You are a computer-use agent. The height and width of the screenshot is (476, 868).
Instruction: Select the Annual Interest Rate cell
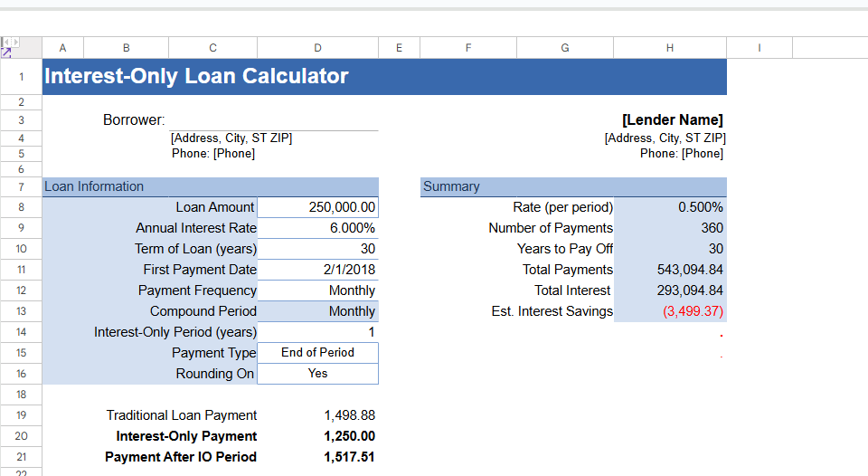(x=317, y=228)
